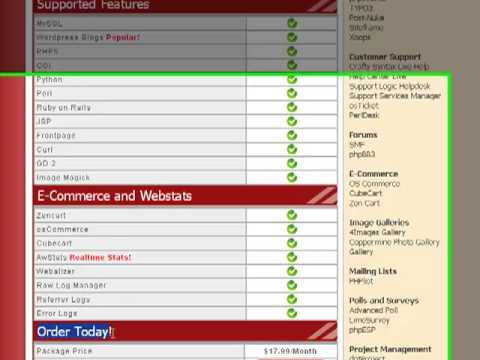Open the PHPlist mailing list link

point(361,281)
